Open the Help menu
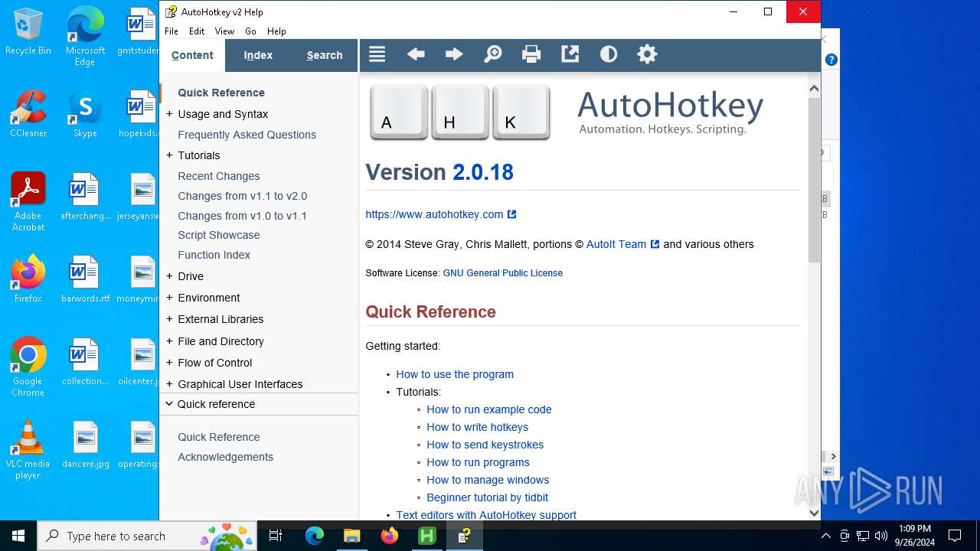 coord(276,31)
